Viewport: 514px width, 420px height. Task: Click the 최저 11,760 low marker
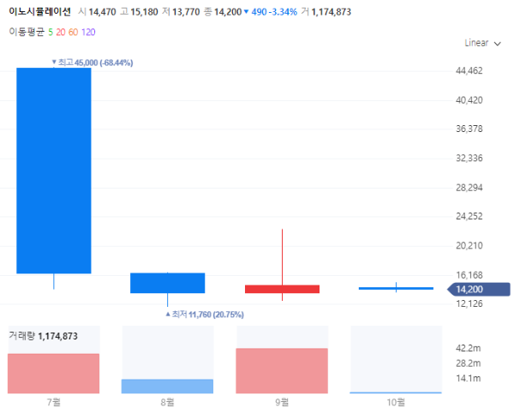(205, 315)
